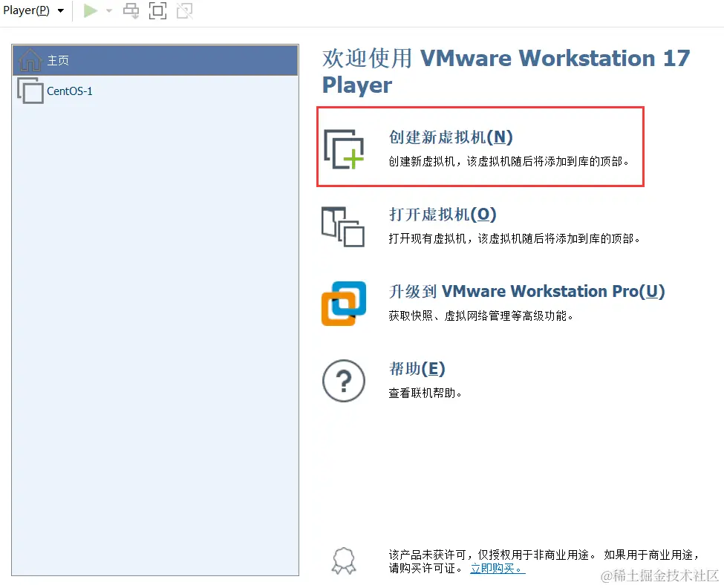The image size is (724, 588).
Task: Click the create new VM plus icon
Action: (x=344, y=149)
